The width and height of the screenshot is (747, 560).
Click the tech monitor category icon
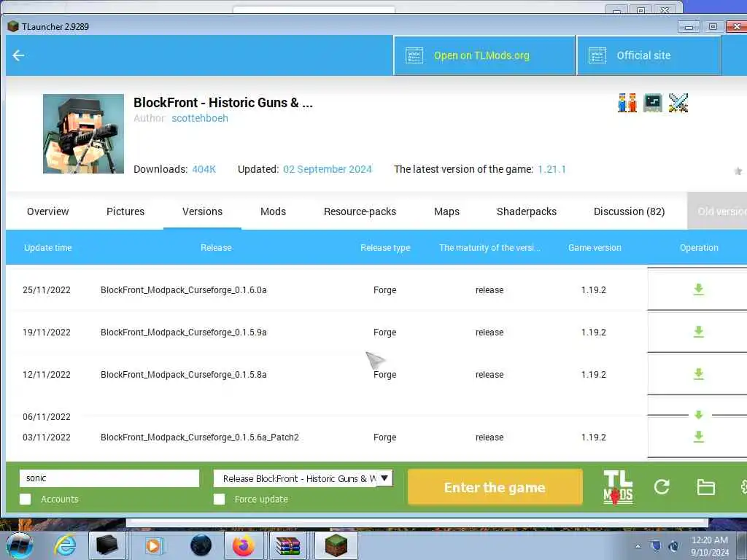(x=653, y=103)
